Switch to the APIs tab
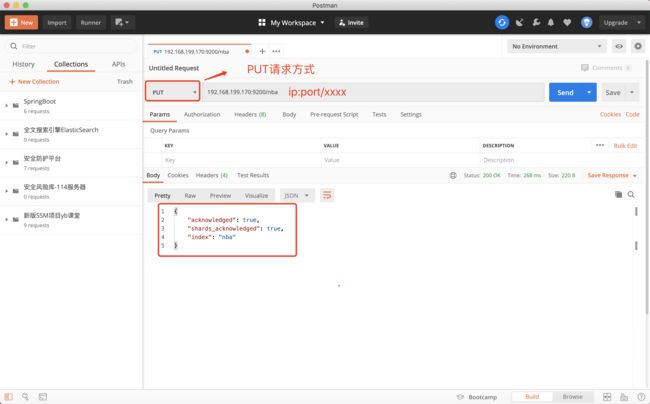 tap(118, 64)
